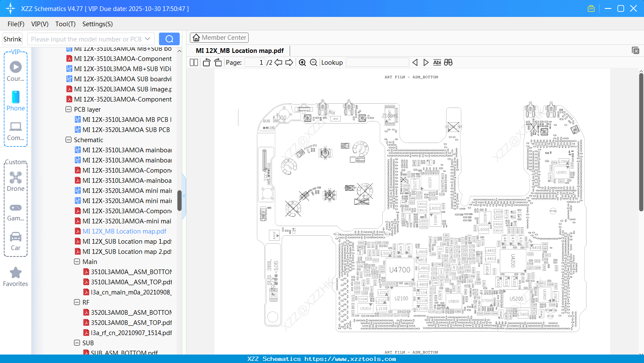Select the zoom in magnifier tool
The width and height of the screenshot is (644, 363).
tap(302, 62)
